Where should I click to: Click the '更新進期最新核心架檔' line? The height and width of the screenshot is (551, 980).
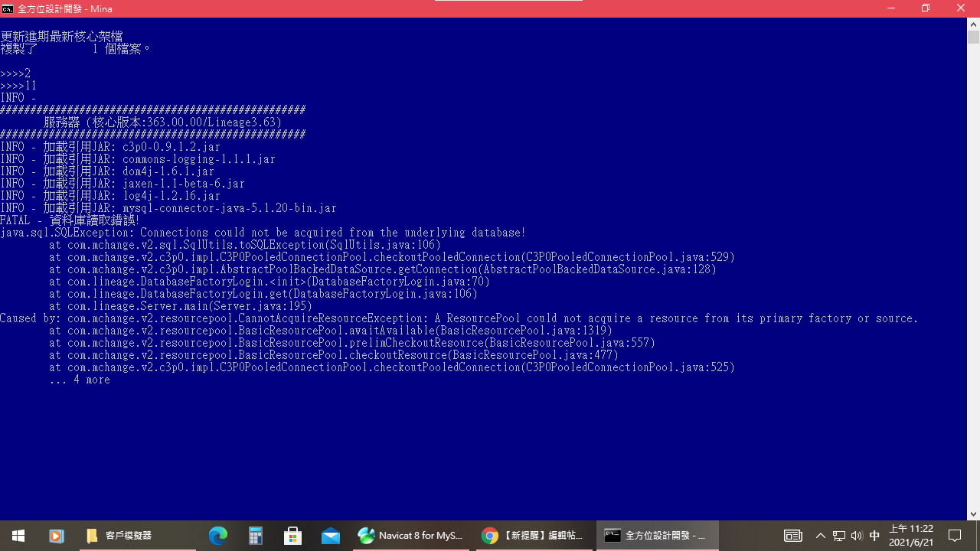61,37
